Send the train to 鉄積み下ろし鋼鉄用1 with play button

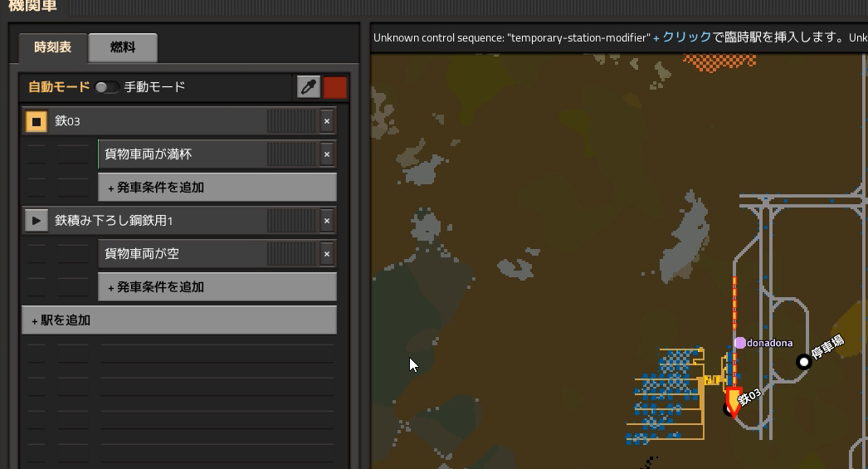coord(37,221)
